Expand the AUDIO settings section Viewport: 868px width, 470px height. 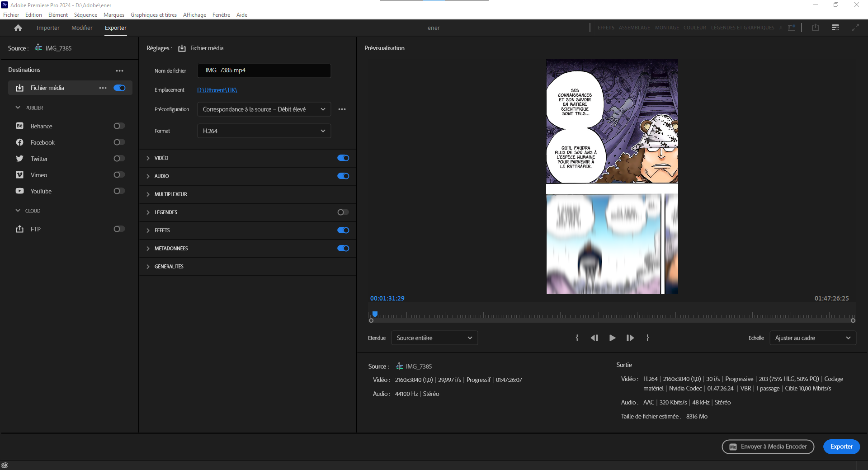148,176
